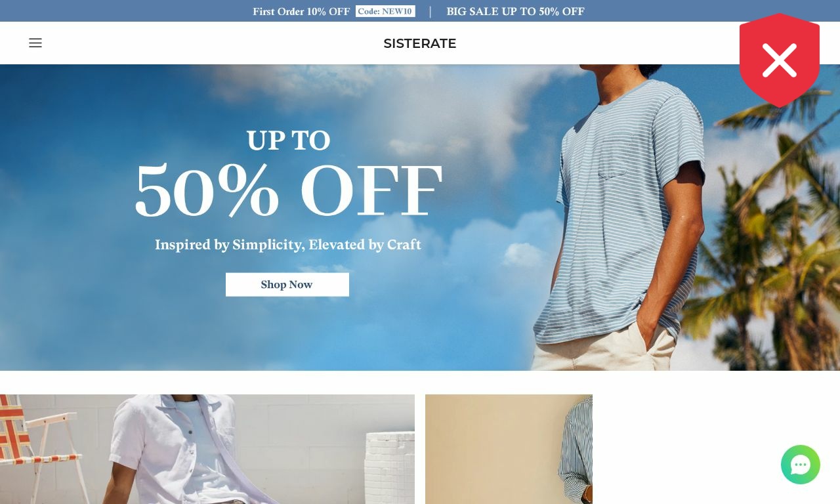Click the red shield warning icon
The image size is (840, 504).
click(x=780, y=60)
